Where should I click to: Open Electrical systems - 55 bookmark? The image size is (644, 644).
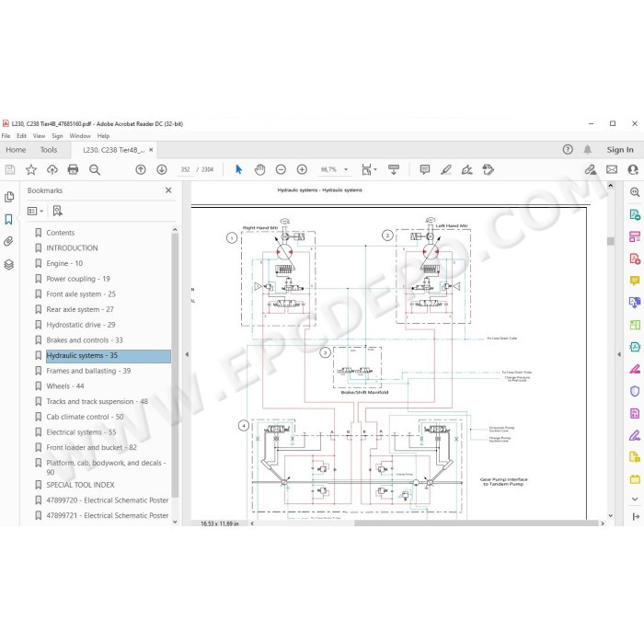coord(81,432)
